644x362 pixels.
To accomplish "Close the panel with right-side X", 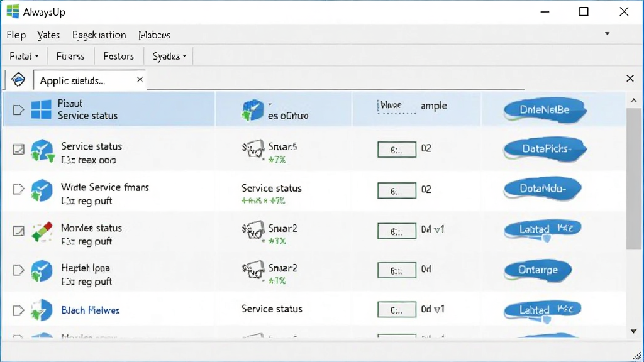I will click(x=630, y=79).
